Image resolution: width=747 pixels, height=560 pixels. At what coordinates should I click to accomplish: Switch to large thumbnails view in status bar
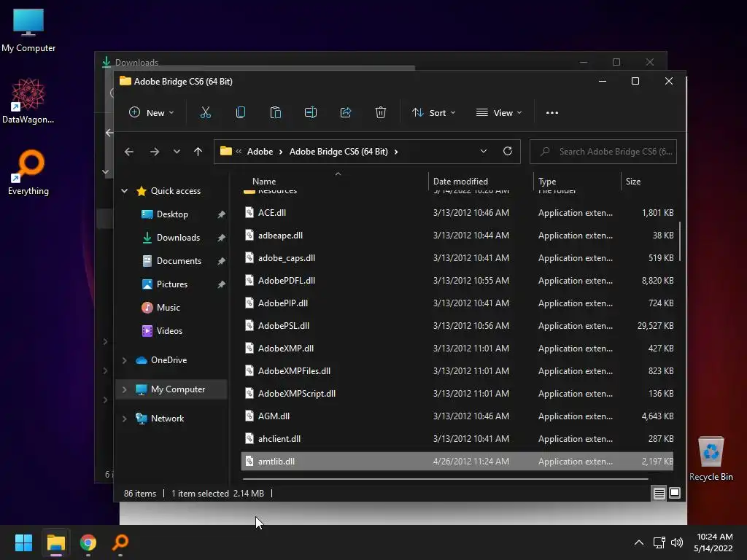coord(675,494)
